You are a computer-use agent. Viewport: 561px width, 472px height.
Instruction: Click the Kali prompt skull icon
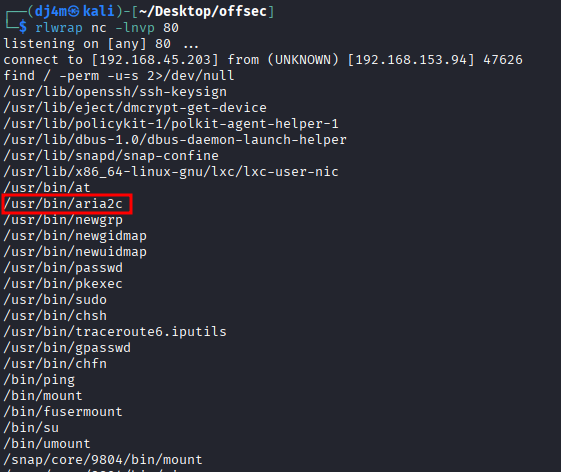click(74, 11)
